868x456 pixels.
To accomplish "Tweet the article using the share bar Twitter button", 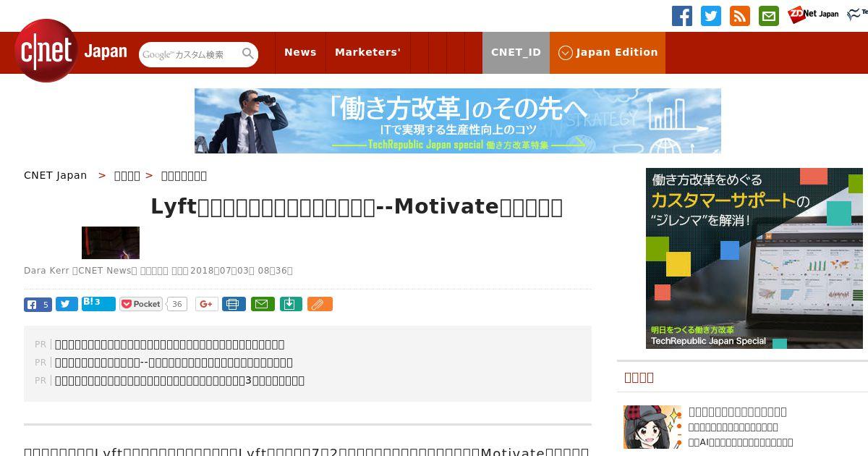I will (67, 305).
